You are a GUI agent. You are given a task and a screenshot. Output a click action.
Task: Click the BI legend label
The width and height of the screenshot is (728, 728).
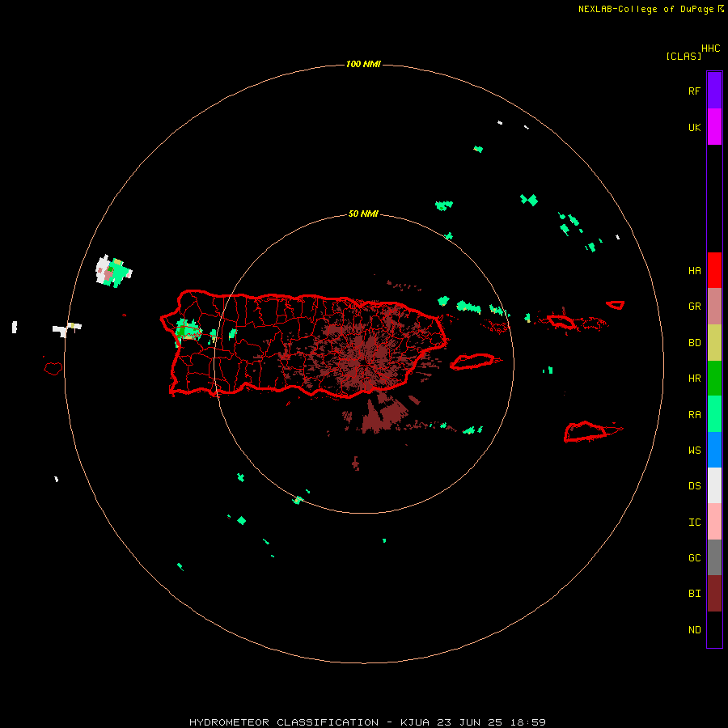(x=694, y=594)
